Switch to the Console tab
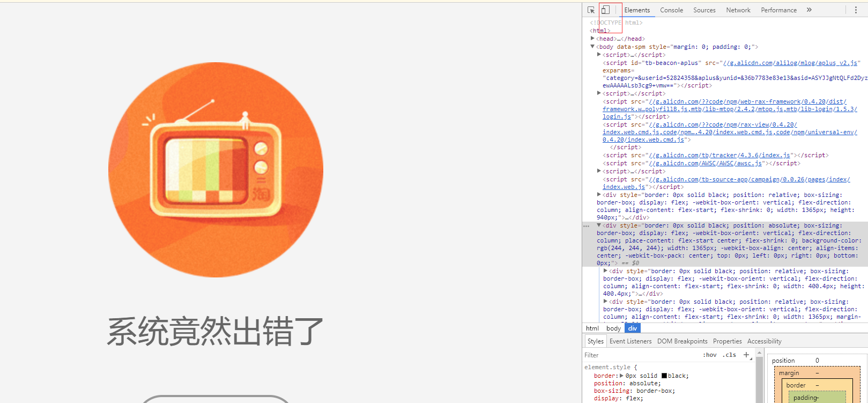The width and height of the screenshot is (868, 403). coord(671,10)
